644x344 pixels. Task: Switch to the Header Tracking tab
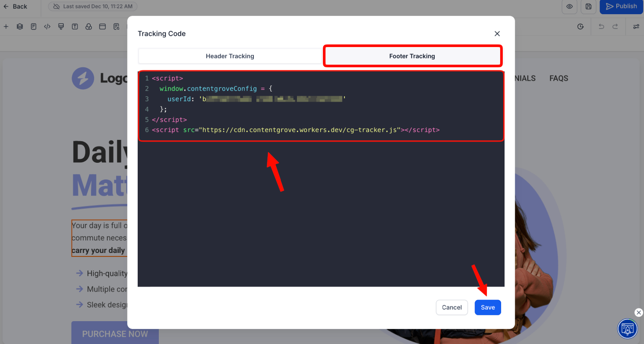230,56
